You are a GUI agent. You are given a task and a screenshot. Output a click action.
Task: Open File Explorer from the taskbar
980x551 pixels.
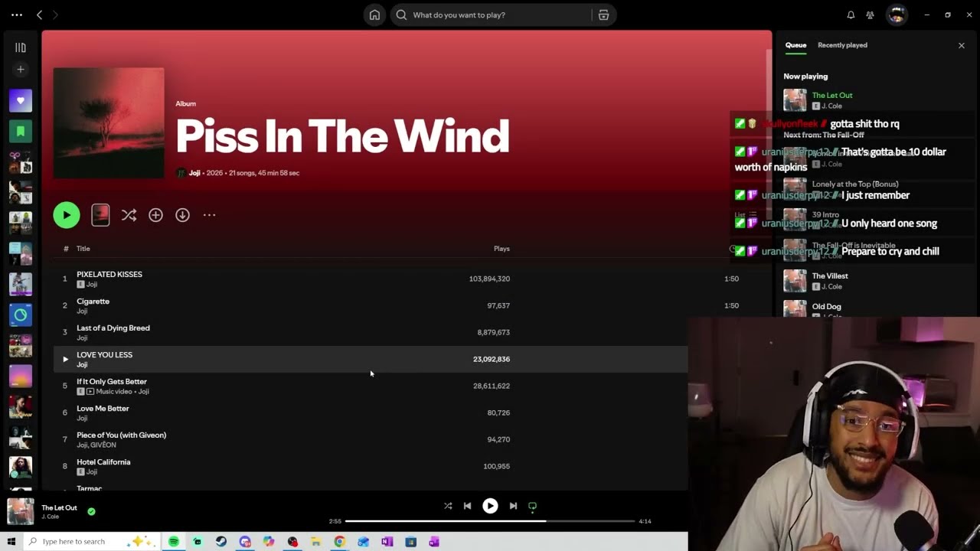coord(315,542)
